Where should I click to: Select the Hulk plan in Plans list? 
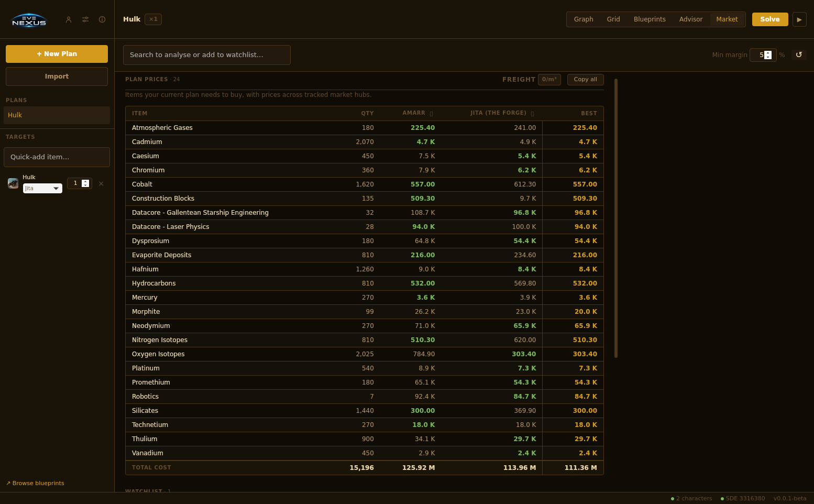coord(57,115)
